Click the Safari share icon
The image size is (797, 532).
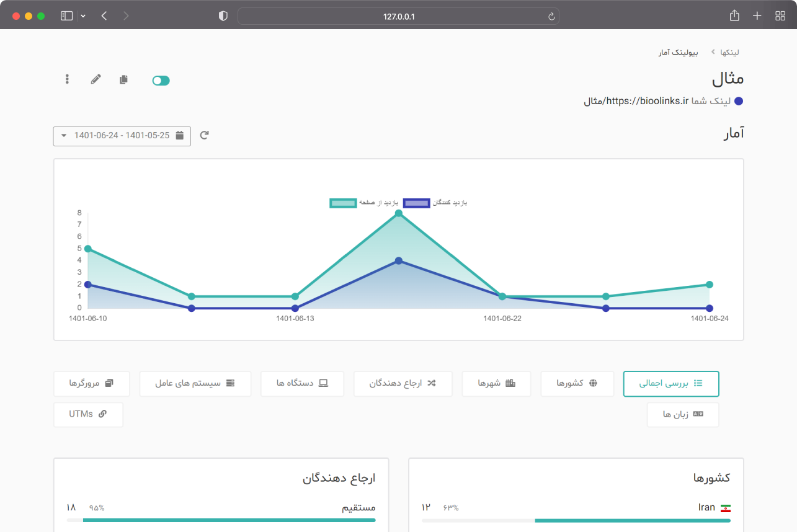[x=734, y=16]
